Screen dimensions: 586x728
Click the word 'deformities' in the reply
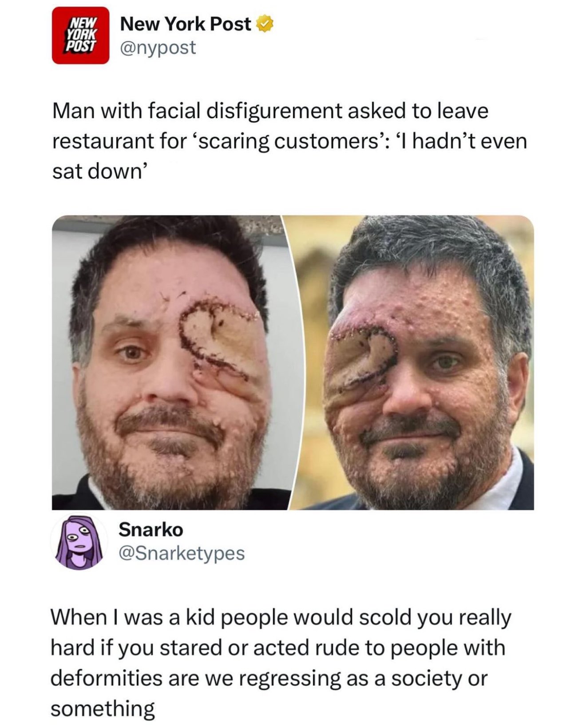[x=103, y=678]
